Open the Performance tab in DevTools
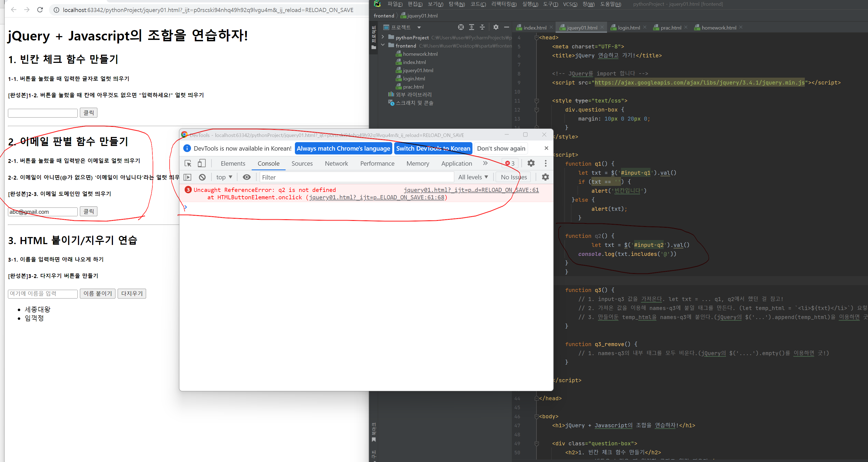Image resolution: width=868 pixels, height=462 pixels. [x=377, y=163]
